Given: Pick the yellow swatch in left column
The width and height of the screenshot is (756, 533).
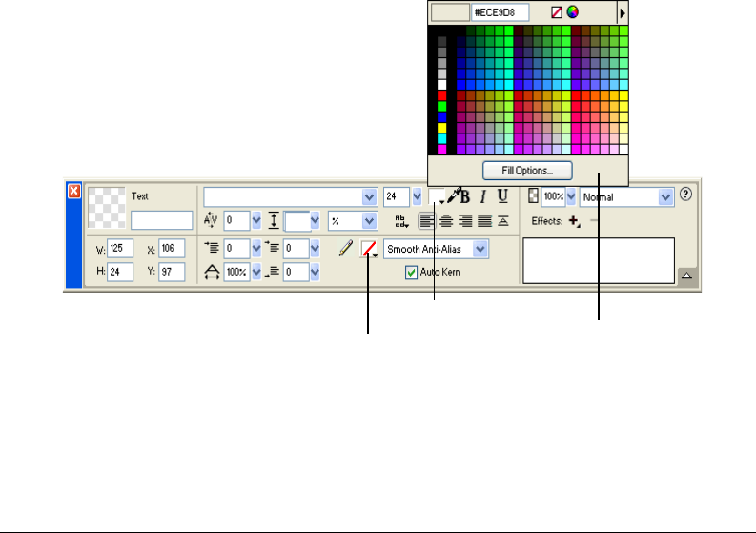Looking at the screenshot, I should pyautogui.click(x=441, y=128).
